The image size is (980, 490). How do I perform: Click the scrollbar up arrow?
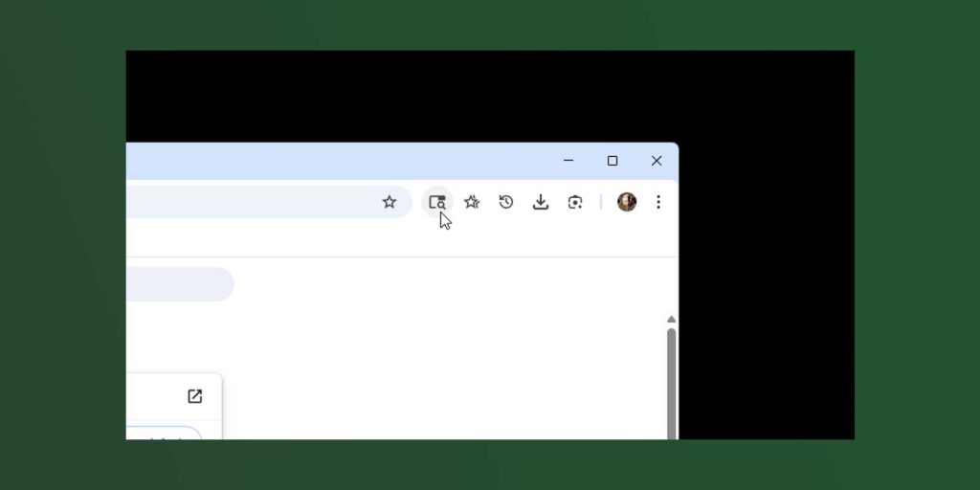tap(671, 320)
